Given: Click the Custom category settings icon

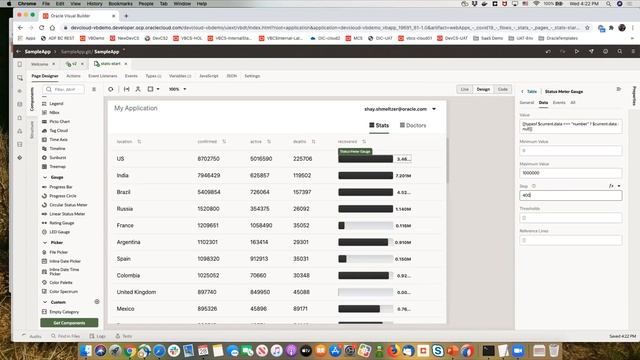Looking at the screenshot, I should pyautogui.click(x=97, y=302).
